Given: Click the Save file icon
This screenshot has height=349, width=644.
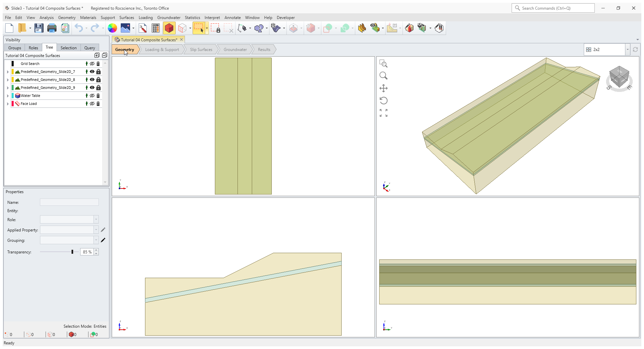Looking at the screenshot, I should 39,28.
